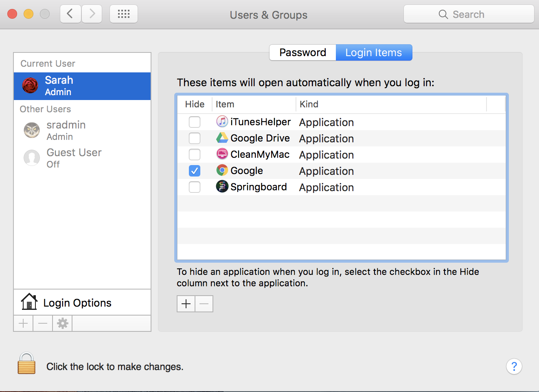539x392 pixels.
Task: Select the Login Items tab
Action: coord(373,52)
